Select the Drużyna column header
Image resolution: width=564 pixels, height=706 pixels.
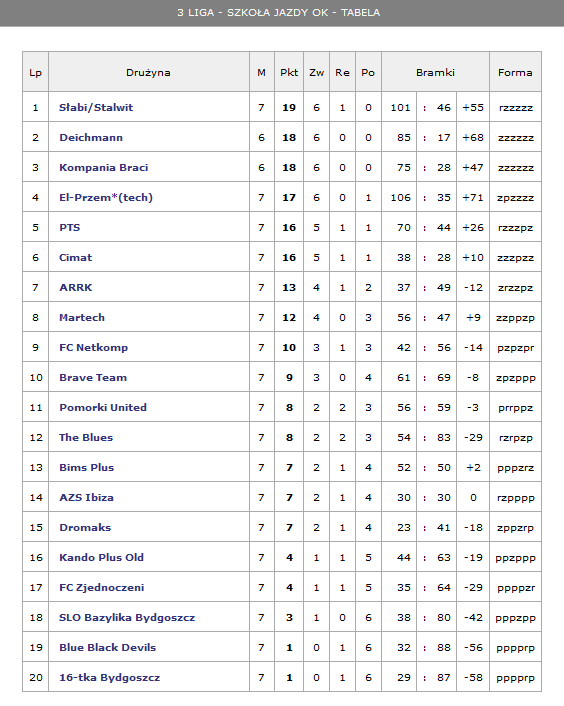pyautogui.click(x=148, y=72)
